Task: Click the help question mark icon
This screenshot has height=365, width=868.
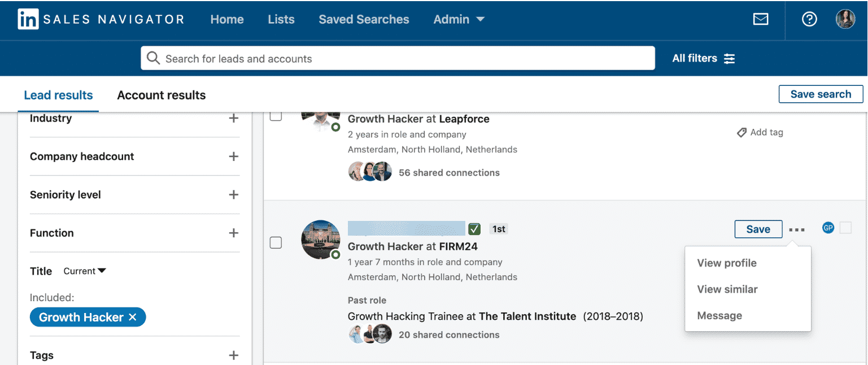Action: tap(809, 19)
